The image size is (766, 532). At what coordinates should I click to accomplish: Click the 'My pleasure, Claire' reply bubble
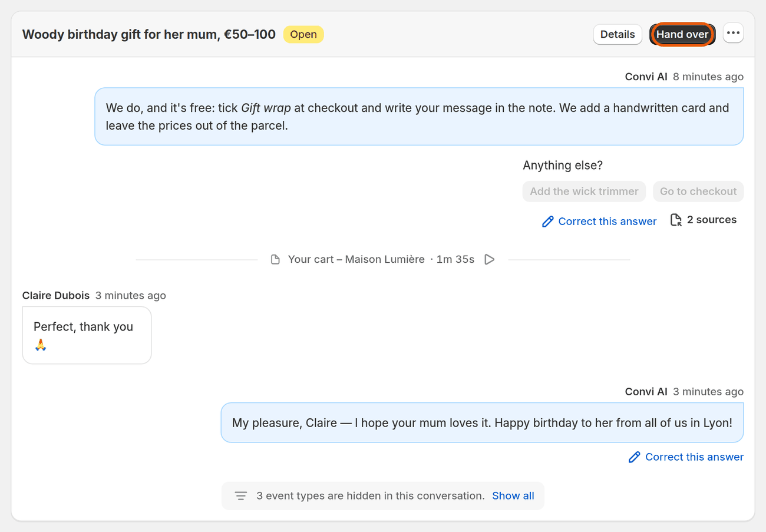pyautogui.click(x=482, y=423)
